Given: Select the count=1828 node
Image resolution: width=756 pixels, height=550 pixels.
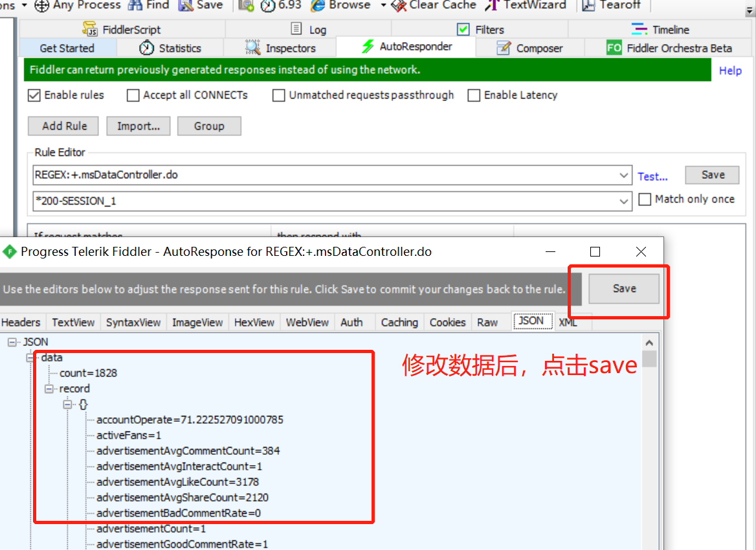Looking at the screenshot, I should (x=88, y=373).
